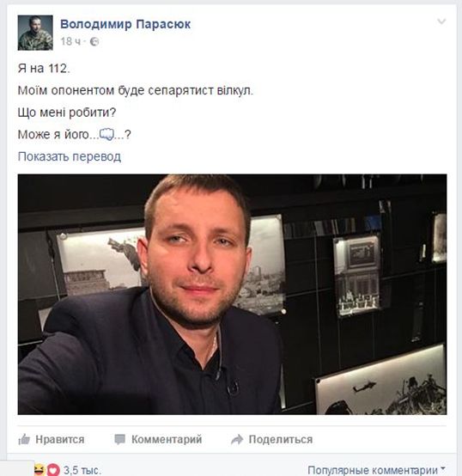The image size is (462, 476).
Task: Click the helicopter picture frame inside the photo
Action: [x=380, y=381]
